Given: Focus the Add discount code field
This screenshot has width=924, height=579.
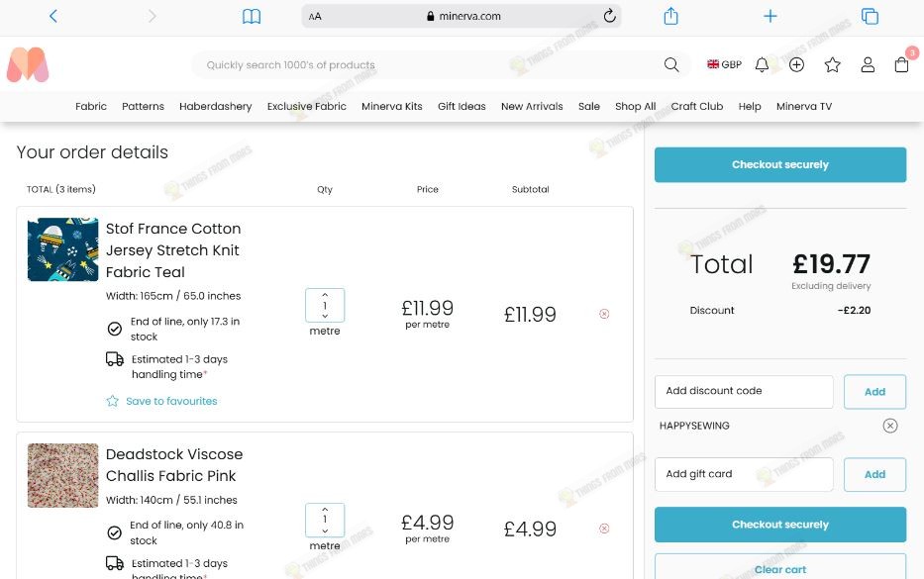Looking at the screenshot, I should (x=744, y=392).
